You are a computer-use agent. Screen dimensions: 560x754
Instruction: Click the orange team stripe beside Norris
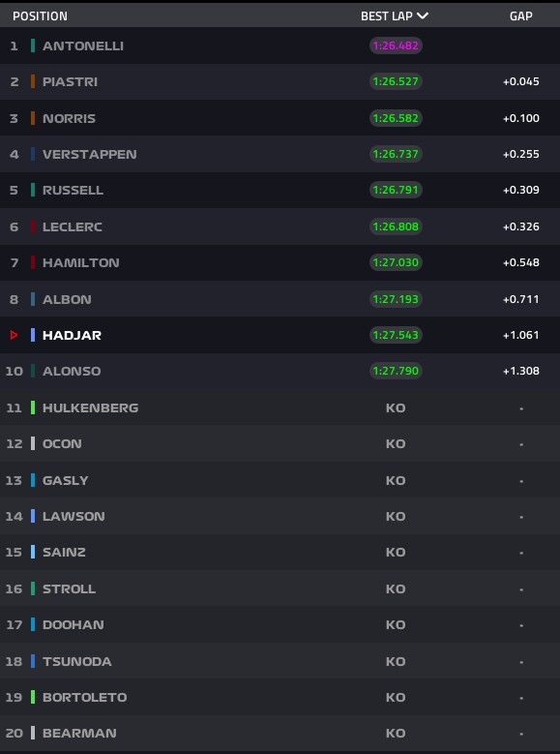33,118
